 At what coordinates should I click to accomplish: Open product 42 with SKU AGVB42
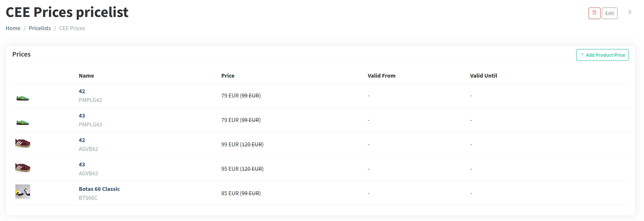(82, 140)
